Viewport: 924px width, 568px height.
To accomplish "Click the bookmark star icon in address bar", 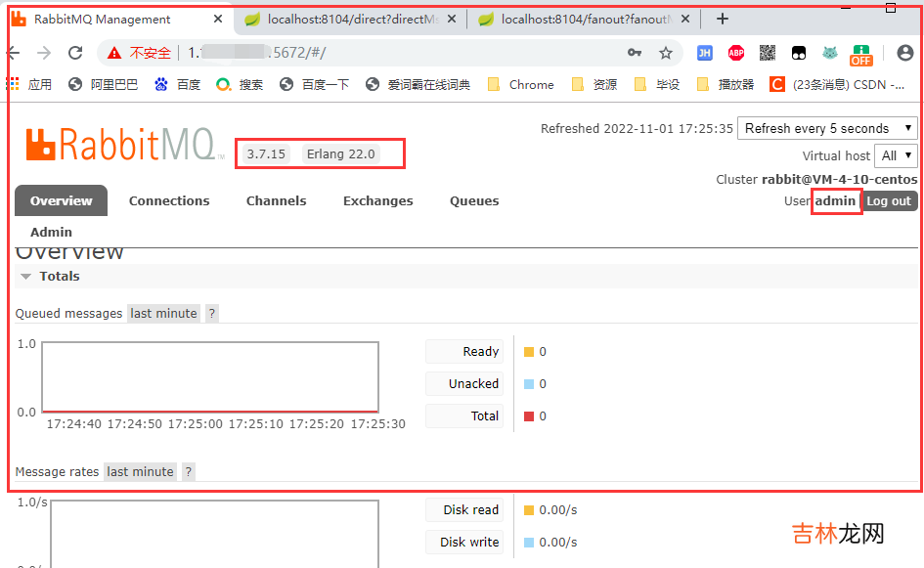I will point(666,53).
